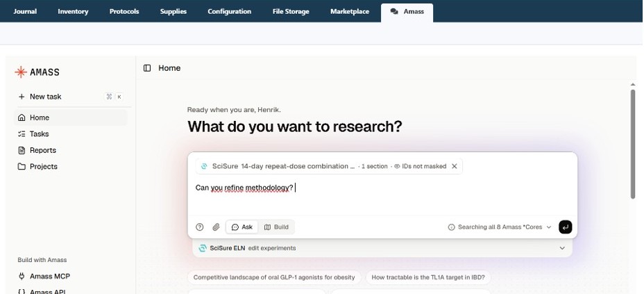Click the plus icon beside New task
Viewport: 644px width, 294px height.
click(22, 97)
